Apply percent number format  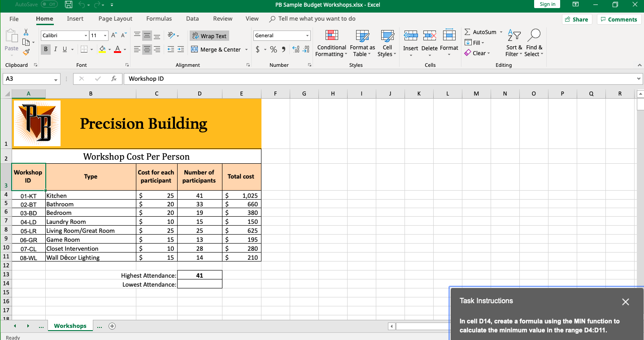tap(274, 49)
